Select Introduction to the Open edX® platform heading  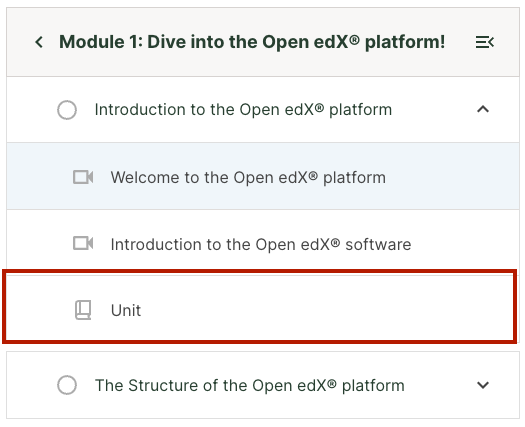243,110
